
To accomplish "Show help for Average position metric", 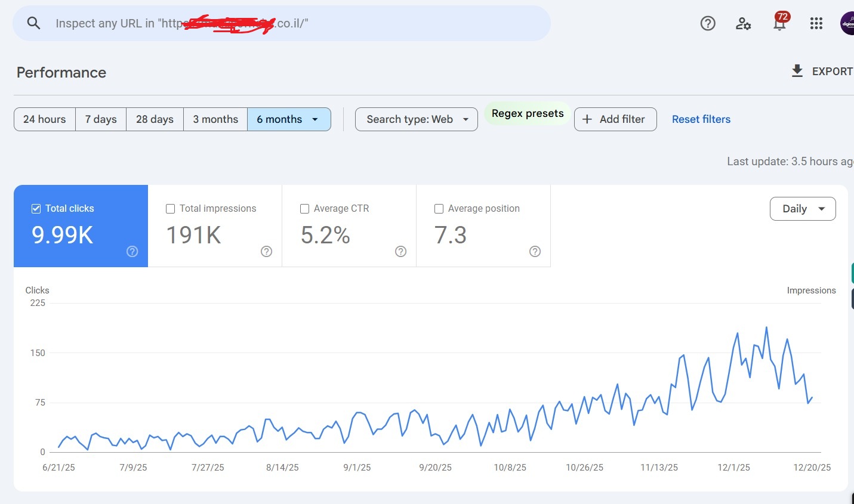I will point(535,252).
